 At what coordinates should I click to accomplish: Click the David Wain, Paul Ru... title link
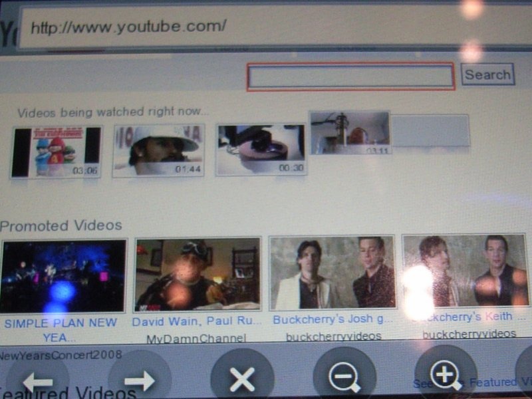197,321
